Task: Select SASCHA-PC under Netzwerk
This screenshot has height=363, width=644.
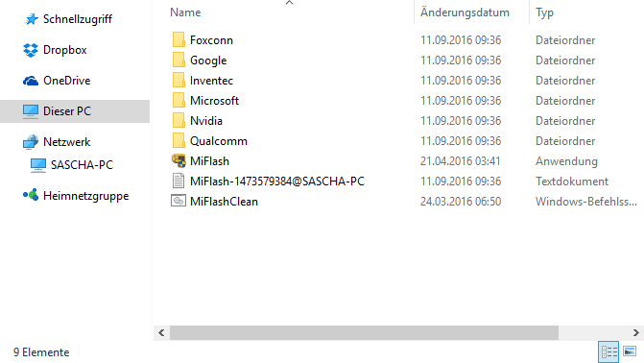Action: click(82, 165)
